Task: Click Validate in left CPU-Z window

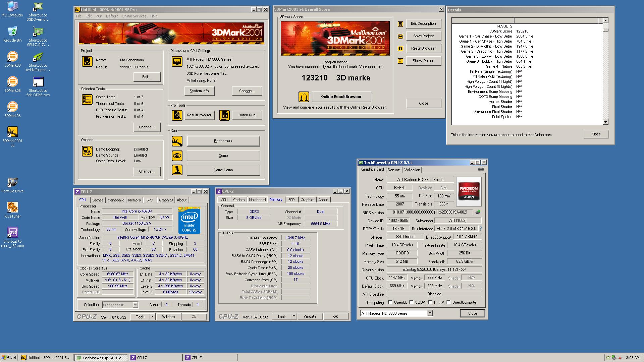Action: 168,317
